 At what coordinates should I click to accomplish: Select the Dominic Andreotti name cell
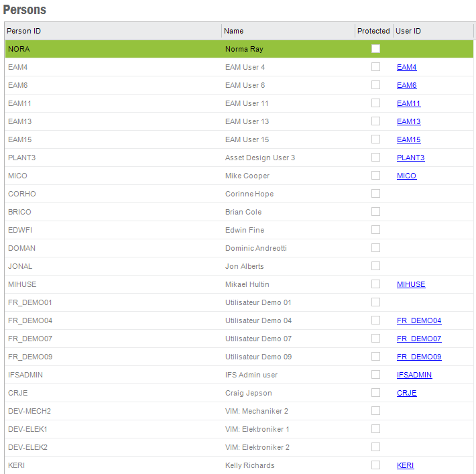pyautogui.click(x=255, y=248)
